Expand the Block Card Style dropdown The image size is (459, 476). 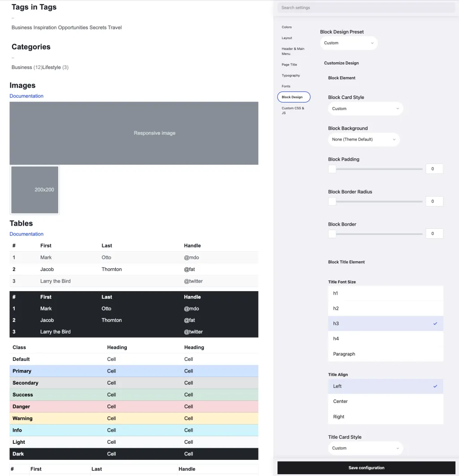365,108
